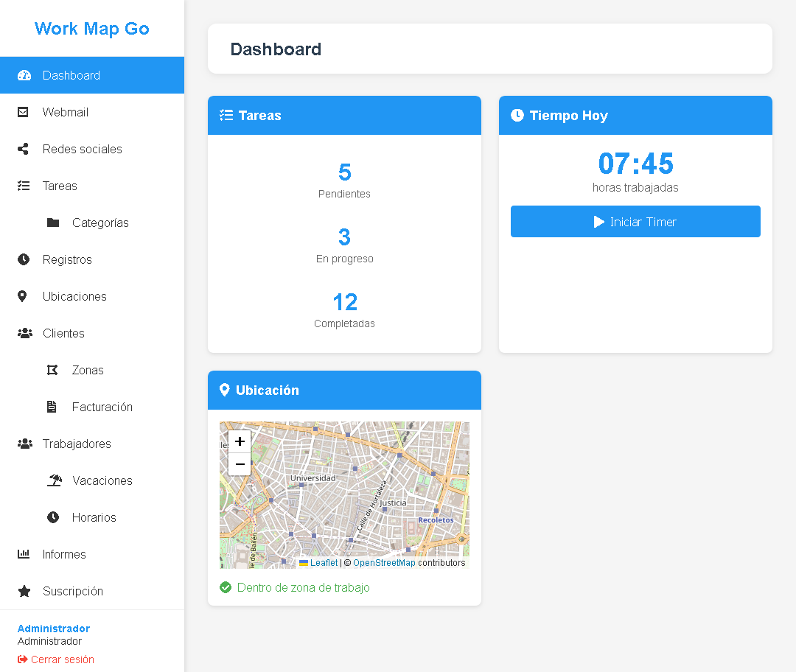Screen dimensions: 796x672
Task: Open the Categorías submenu entry
Action: point(100,223)
